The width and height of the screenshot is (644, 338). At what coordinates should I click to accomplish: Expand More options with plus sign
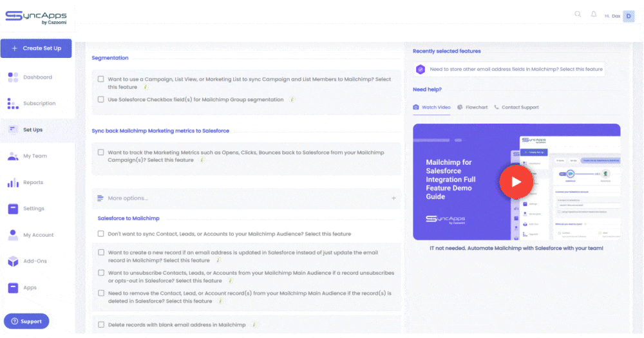393,198
